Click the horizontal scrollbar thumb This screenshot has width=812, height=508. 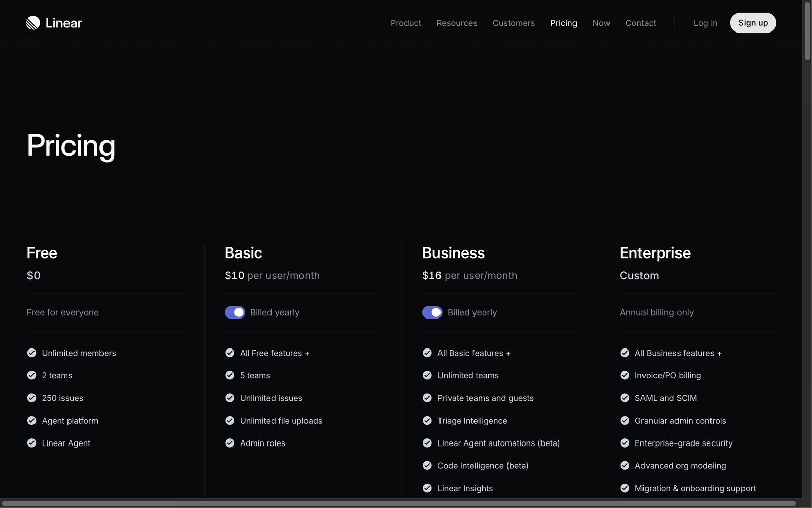click(399, 503)
